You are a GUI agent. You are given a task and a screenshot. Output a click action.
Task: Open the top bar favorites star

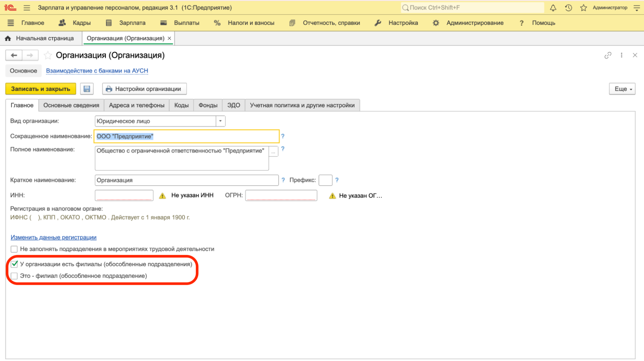point(584,8)
